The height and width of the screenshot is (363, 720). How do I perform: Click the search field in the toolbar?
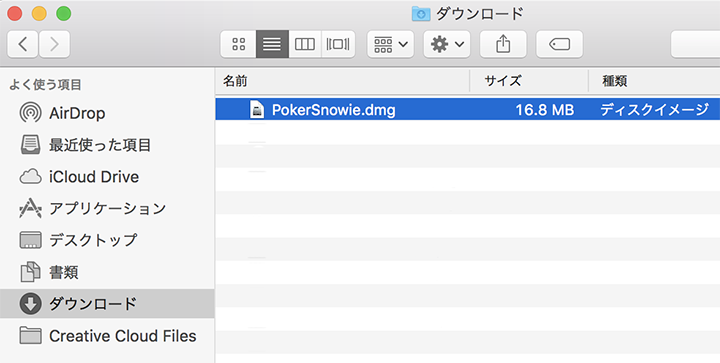pos(695,44)
